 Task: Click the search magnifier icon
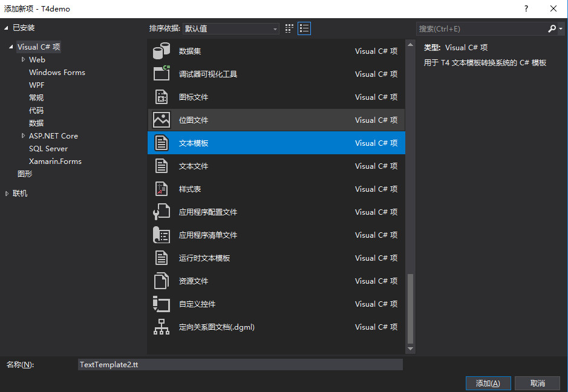(x=552, y=28)
